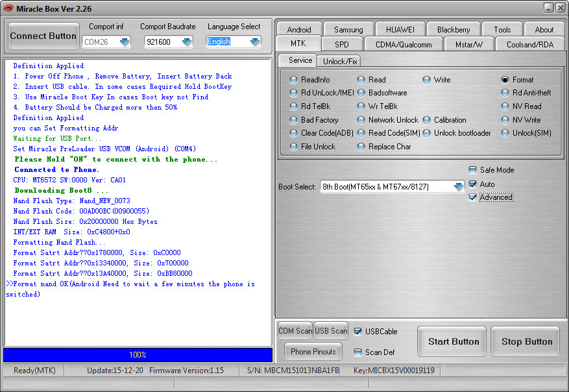This screenshot has width=569, height=392.
Task: Click the 'Formatting Nand Flash...' log line
Action: pos(59,242)
